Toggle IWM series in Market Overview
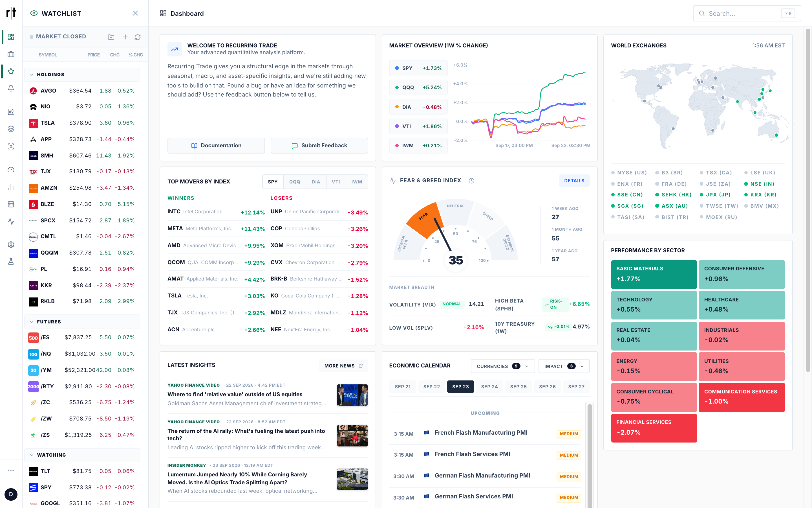 418,145
